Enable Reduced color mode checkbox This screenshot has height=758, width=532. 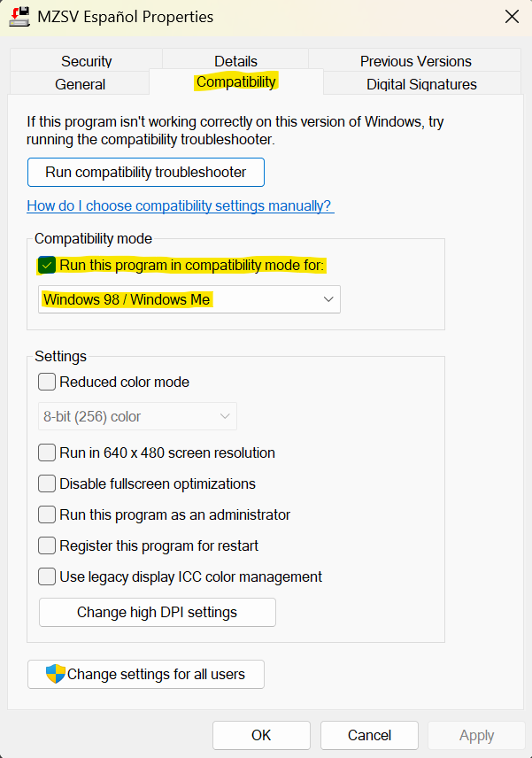47,382
